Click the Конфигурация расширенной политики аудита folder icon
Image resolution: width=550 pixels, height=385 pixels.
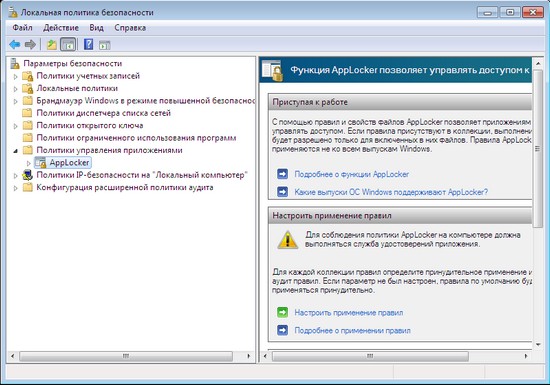tap(27, 187)
